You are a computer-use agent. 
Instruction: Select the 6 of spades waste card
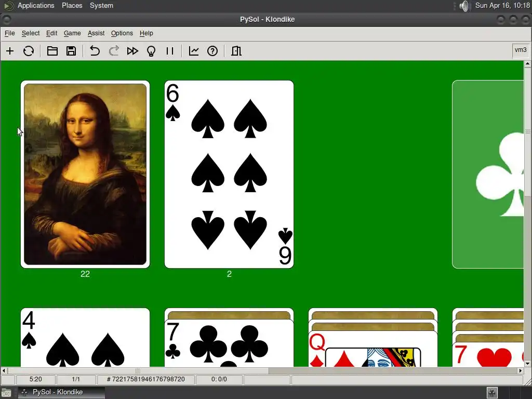click(x=229, y=175)
